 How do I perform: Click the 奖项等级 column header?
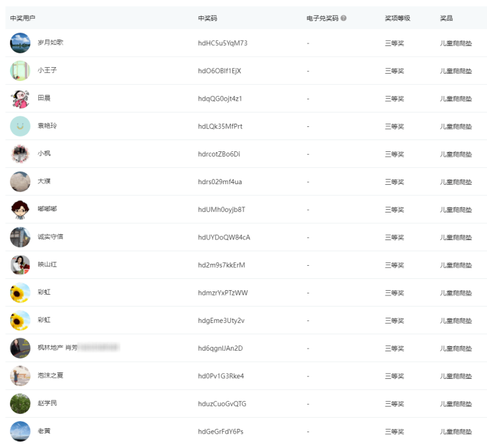coord(397,18)
